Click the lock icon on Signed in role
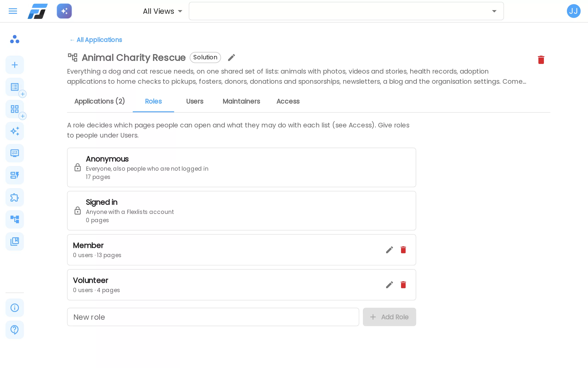The height and width of the screenshot is (368, 588). point(77,211)
